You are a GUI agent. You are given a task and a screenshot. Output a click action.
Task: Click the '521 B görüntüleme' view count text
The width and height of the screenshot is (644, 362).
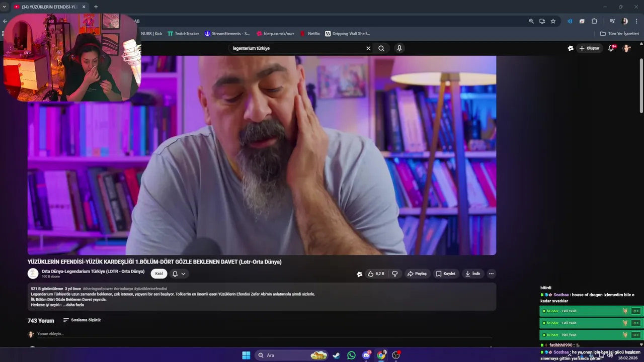[47, 289]
